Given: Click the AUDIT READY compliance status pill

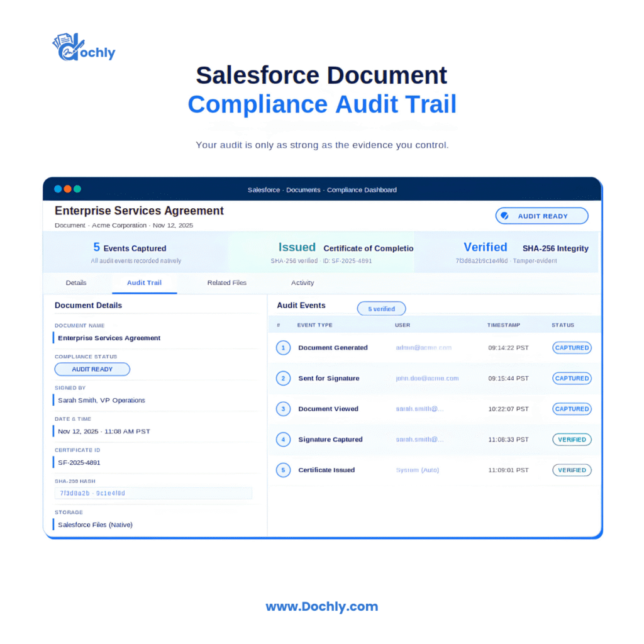Looking at the screenshot, I should tap(92, 369).
